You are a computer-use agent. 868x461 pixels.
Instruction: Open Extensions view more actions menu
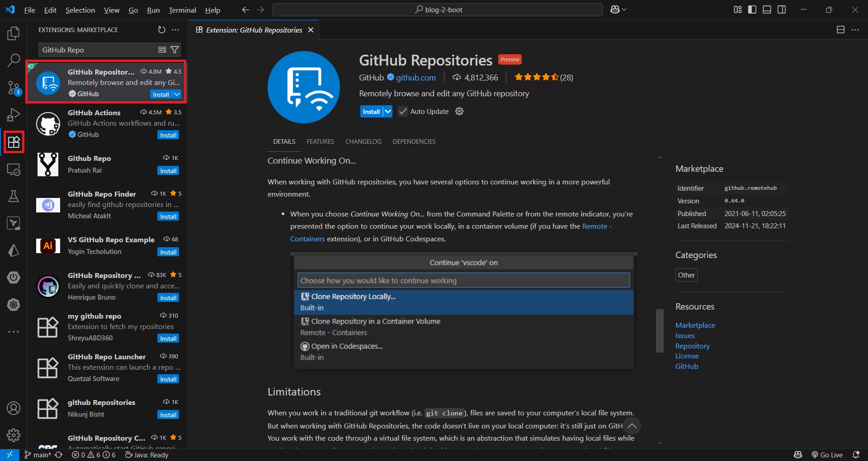tap(175, 30)
